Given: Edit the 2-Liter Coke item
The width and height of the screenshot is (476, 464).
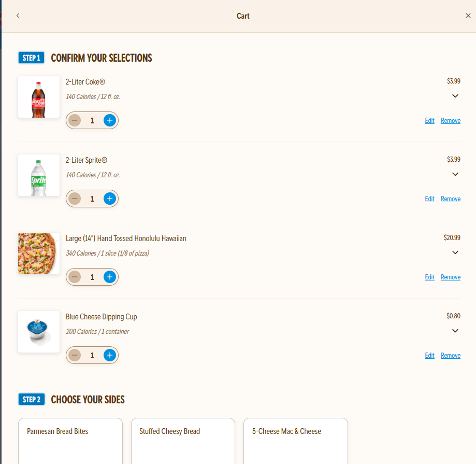Looking at the screenshot, I should coord(429,121).
